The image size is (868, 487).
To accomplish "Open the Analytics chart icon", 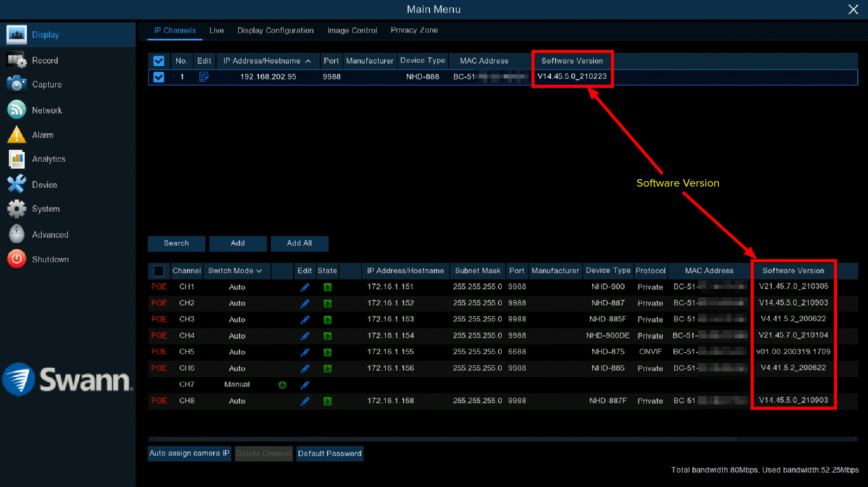I will click(x=17, y=159).
